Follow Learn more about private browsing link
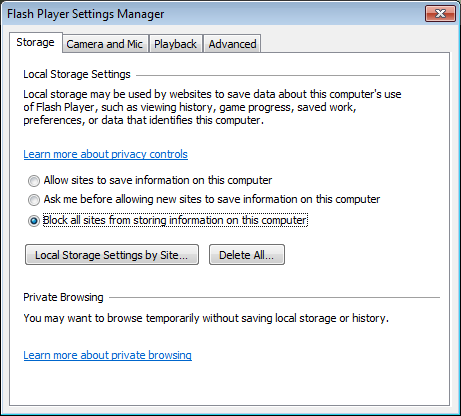Screen dimensions: 461x416 [108, 355]
